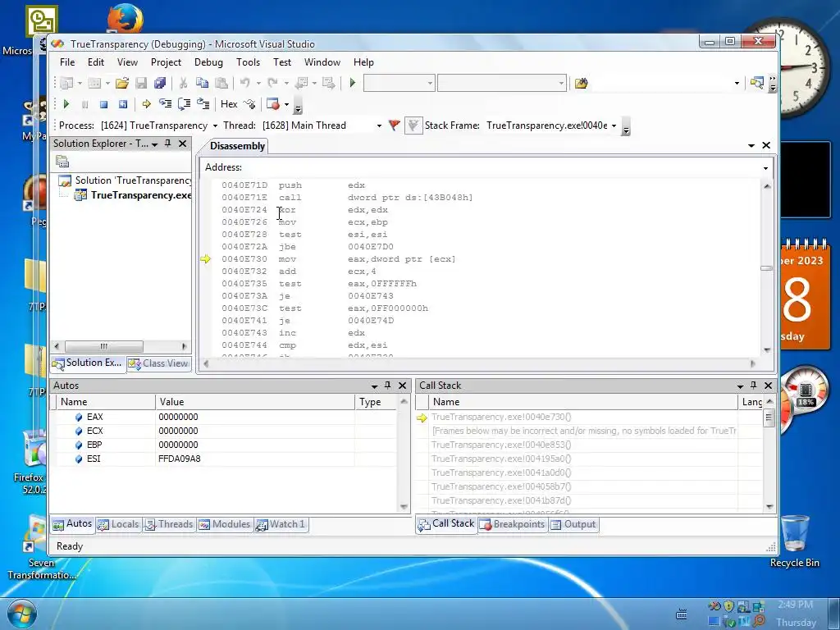The height and width of the screenshot is (630, 840).
Task: Toggle show only flagged threads filter button
Action: tap(413, 126)
